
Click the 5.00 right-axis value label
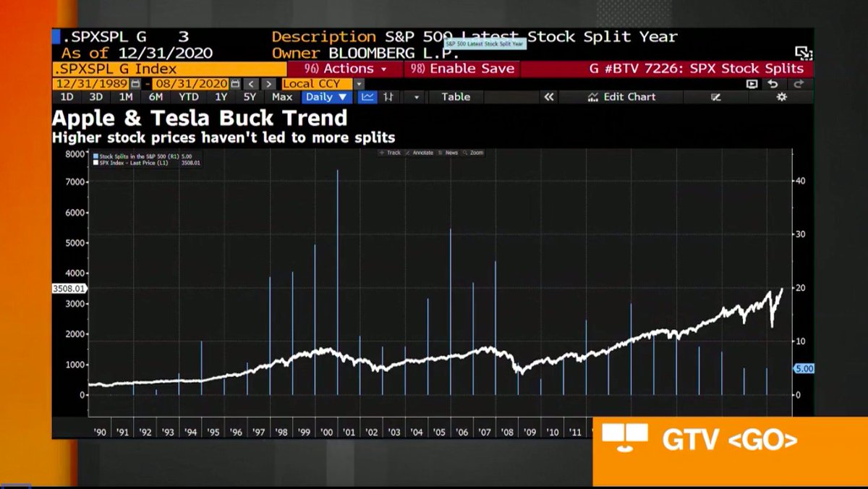click(x=804, y=368)
